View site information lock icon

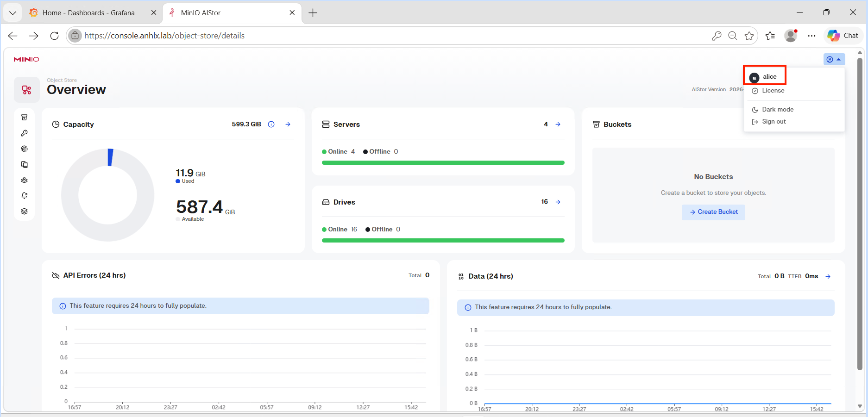75,36
